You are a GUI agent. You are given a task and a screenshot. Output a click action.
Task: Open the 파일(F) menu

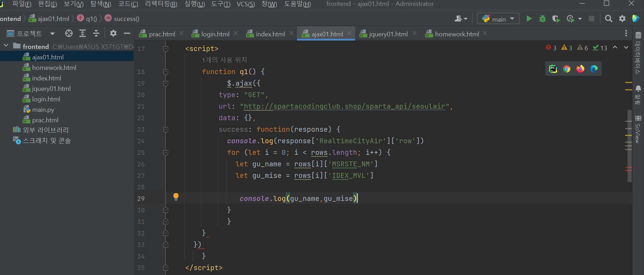22,4
